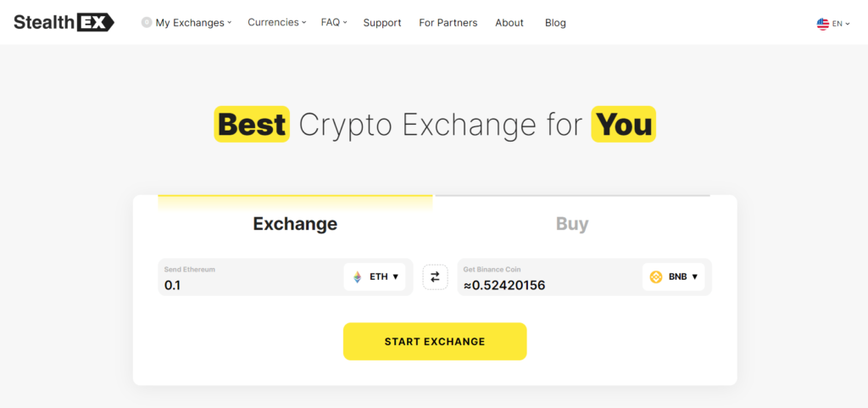Open the Support link
The image size is (868, 408).
tap(382, 23)
